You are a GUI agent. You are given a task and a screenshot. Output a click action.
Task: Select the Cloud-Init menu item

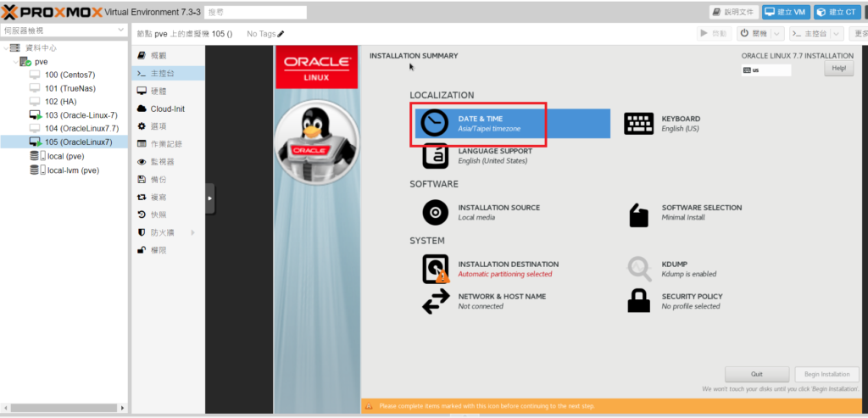tap(167, 109)
